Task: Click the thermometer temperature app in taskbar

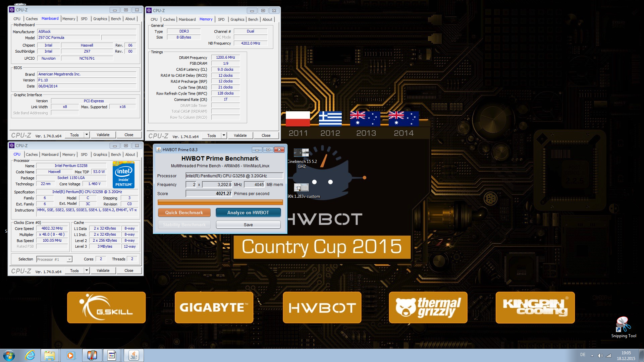Action: [92, 355]
